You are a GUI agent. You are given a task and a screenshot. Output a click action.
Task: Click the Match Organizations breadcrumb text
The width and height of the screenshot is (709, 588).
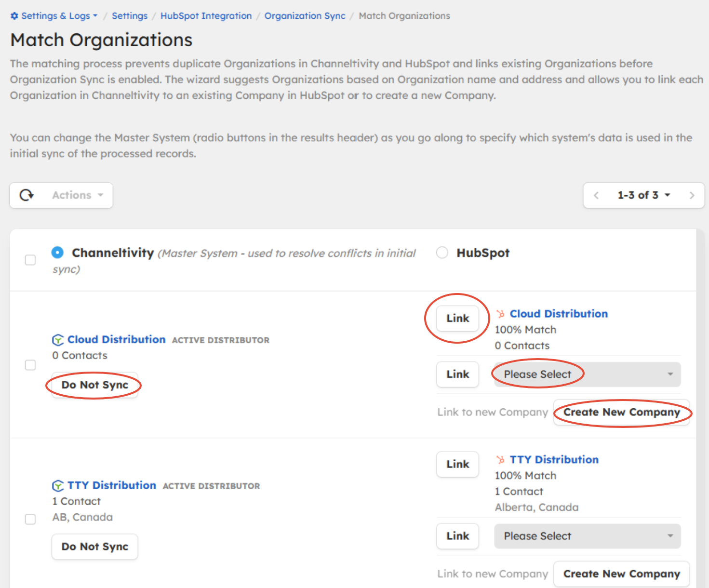pyautogui.click(x=404, y=16)
